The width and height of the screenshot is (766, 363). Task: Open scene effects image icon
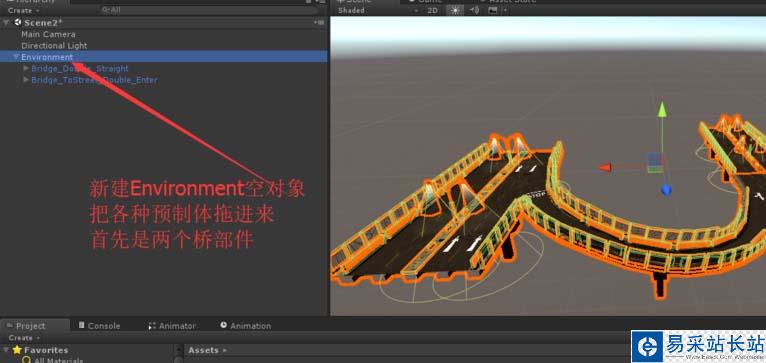tap(492, 10)
